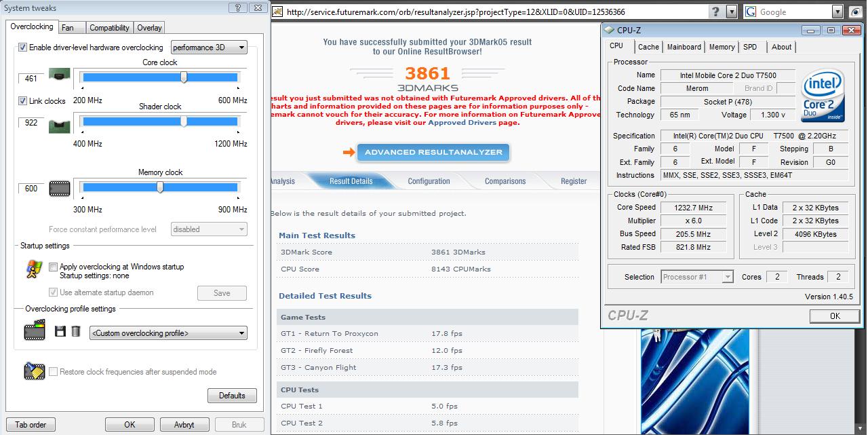Click the core clock GPU chip icon
This screenshot has width=868, height=435.
pyautogui.click(x=60, y=76)
